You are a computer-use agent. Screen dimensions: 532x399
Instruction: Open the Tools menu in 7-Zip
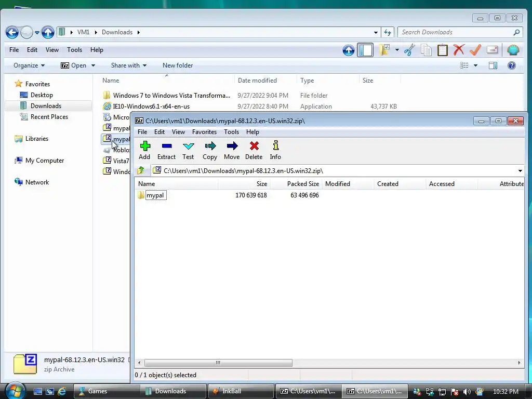coord(231,131)
